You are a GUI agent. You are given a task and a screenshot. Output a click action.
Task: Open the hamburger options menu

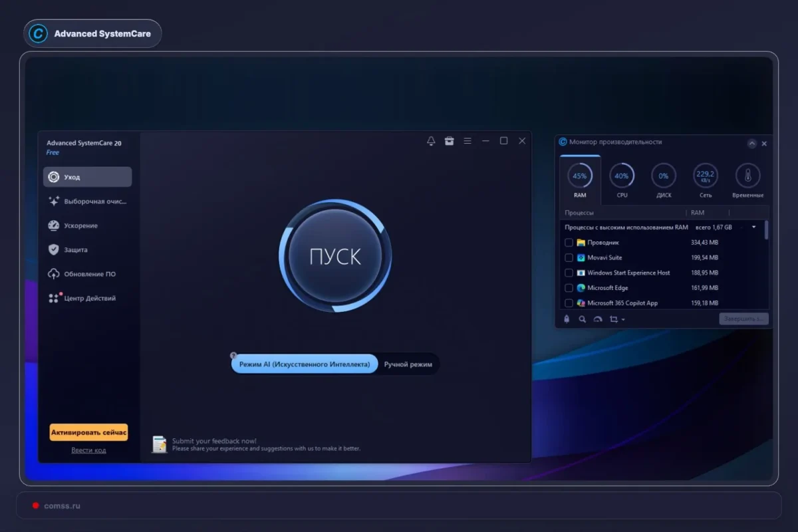pos(467,141)
